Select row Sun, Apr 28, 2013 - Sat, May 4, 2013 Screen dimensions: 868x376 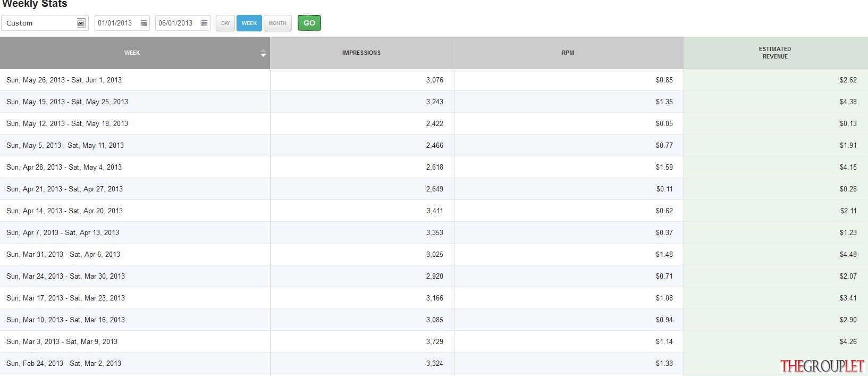tap(434, 167)
